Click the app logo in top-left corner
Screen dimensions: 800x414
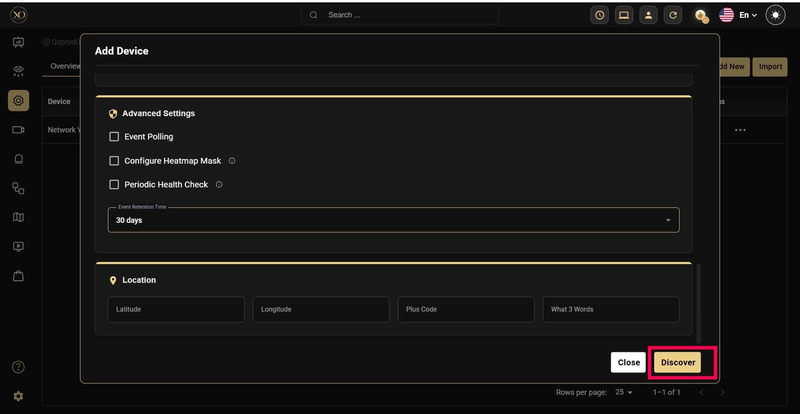18,15
